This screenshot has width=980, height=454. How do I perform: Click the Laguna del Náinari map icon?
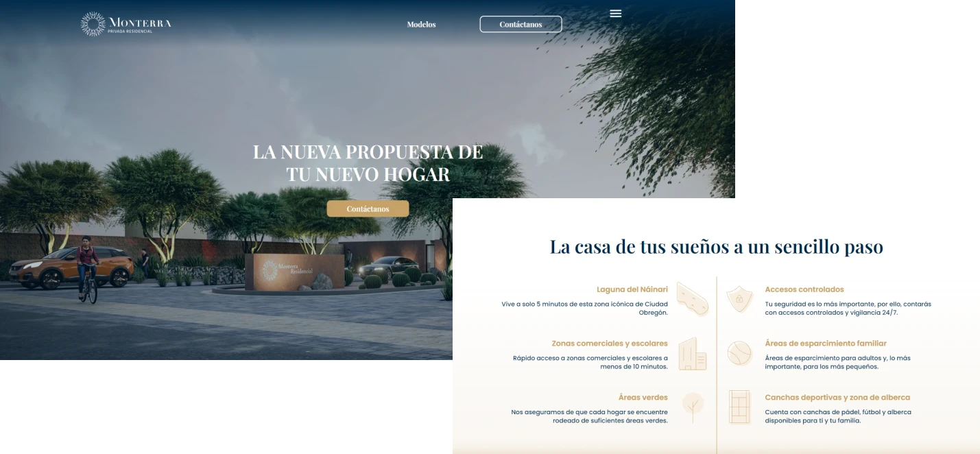[692, 299]
